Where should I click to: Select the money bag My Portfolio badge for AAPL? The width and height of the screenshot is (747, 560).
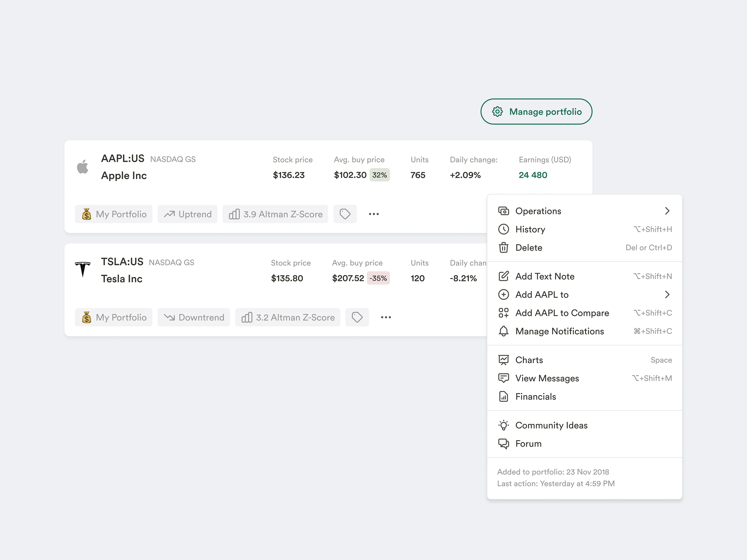[x=114, y=214]
